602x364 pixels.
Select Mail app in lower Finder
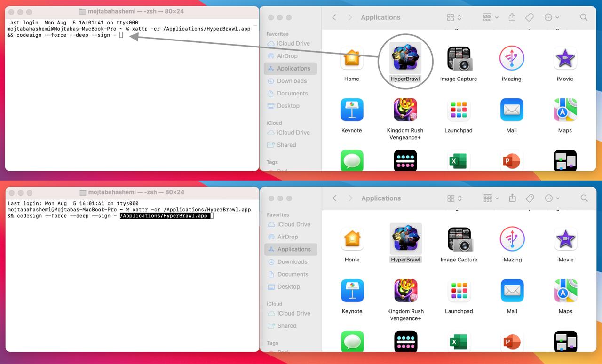click(x=512, y=291)
